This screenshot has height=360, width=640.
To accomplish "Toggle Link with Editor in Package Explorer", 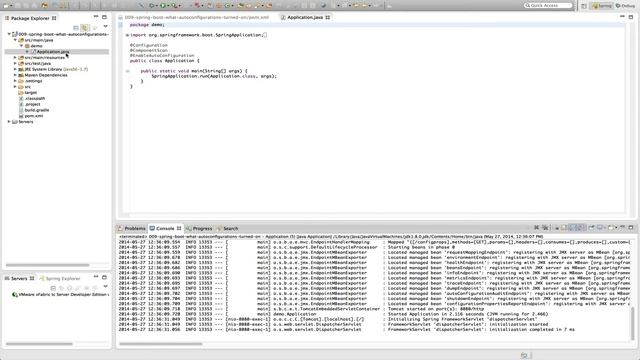I will 84,27.
